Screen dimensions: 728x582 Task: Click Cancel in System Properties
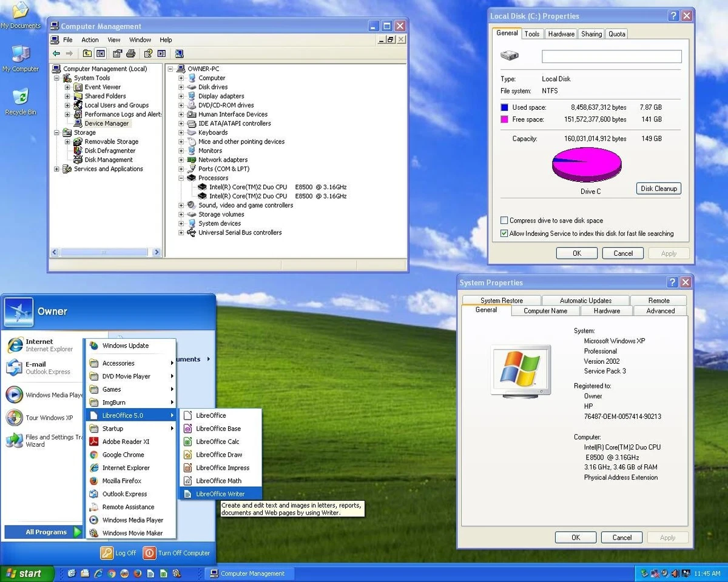pos(622,538)
